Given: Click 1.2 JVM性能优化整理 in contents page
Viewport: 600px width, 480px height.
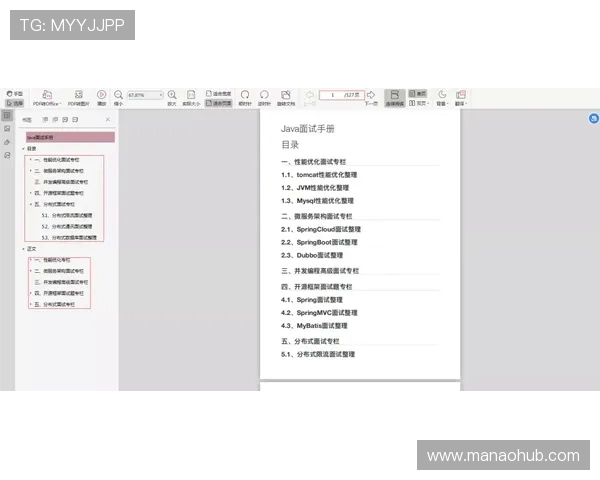Looking at the screenshot, I should point(315,188).
